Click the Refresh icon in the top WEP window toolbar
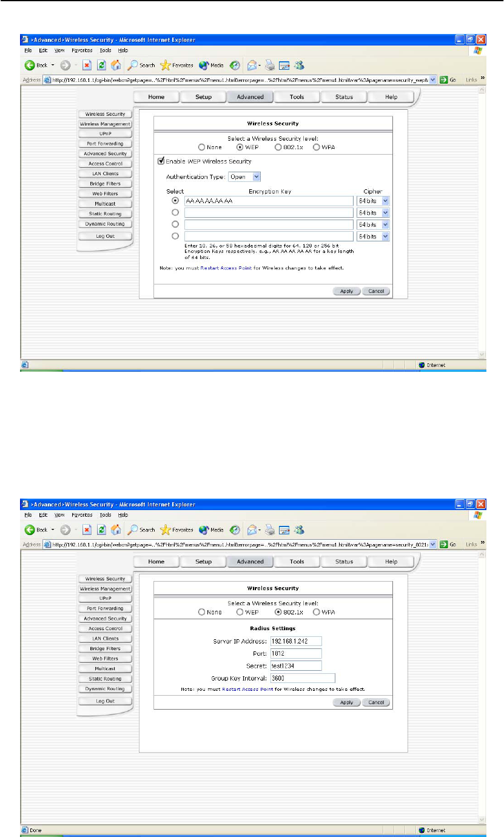504x837 pixels. pos(101,65)
